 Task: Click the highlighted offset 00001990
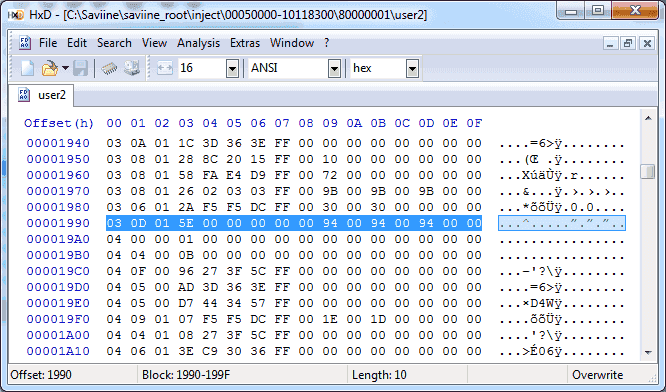point(58,223)
